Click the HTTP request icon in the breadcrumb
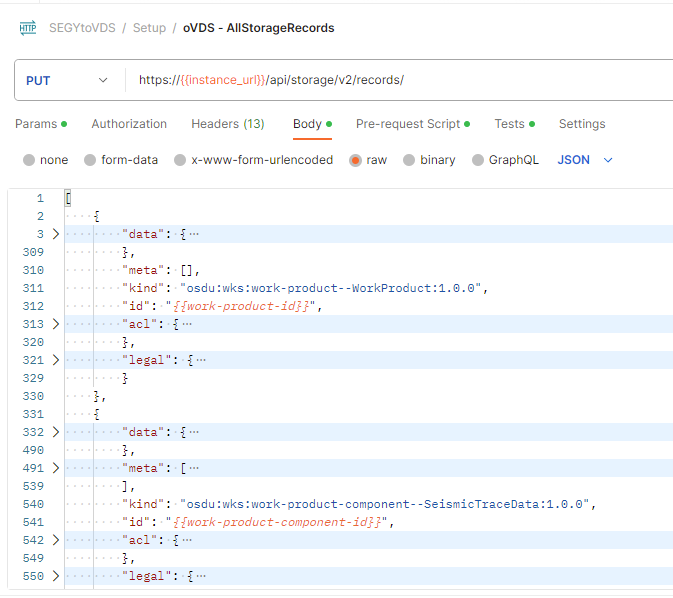This screenshot has height=598, width=673. coord(28,28)
